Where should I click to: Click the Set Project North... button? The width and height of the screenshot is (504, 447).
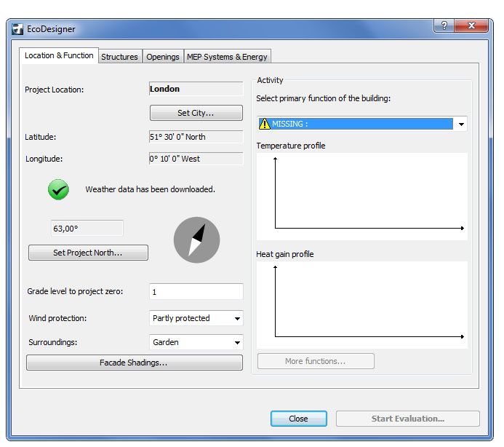(88, 253)
